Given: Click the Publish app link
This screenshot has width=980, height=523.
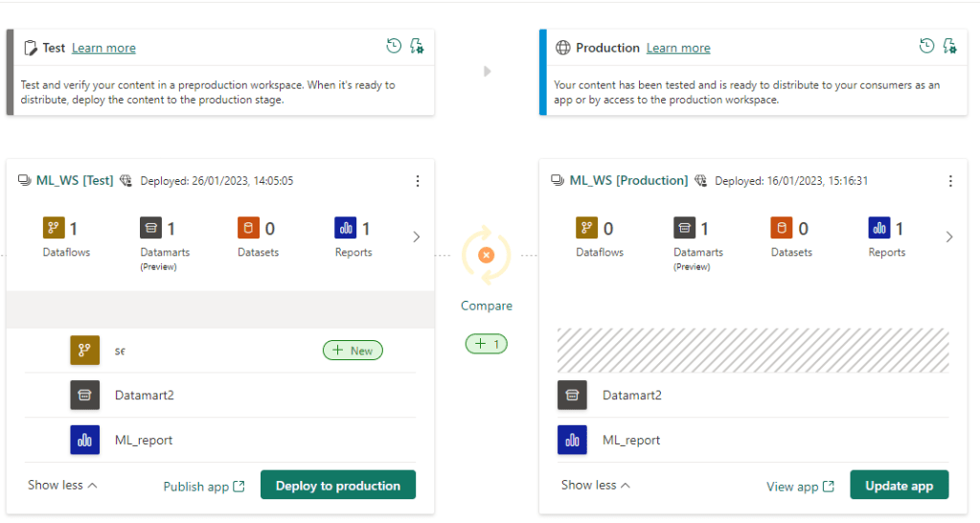Looking at the screenshot, I should pyautogui.click(x=204, y=487).
